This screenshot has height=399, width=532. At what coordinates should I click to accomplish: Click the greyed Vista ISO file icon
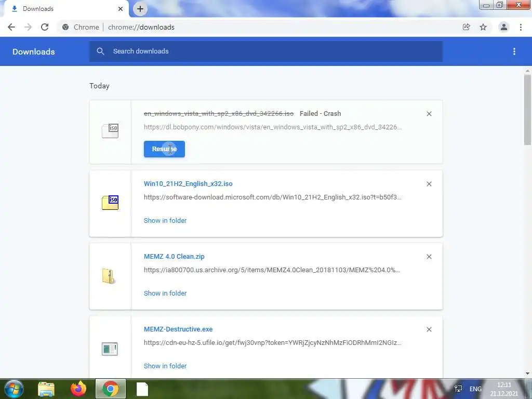[x=110, y=131]
